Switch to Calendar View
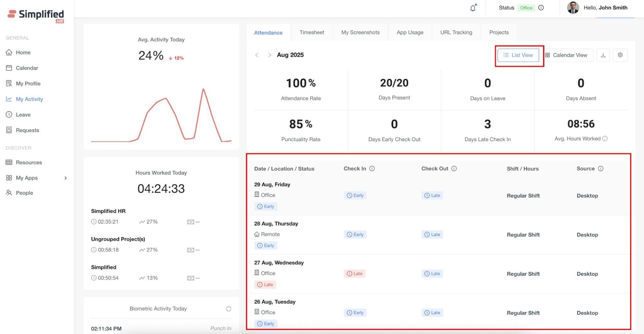 [566, 55]
